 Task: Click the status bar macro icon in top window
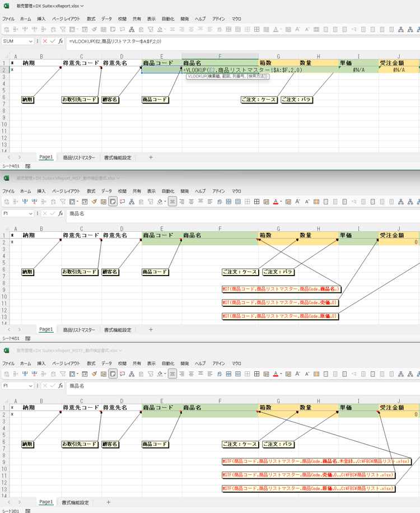(28, 166)
